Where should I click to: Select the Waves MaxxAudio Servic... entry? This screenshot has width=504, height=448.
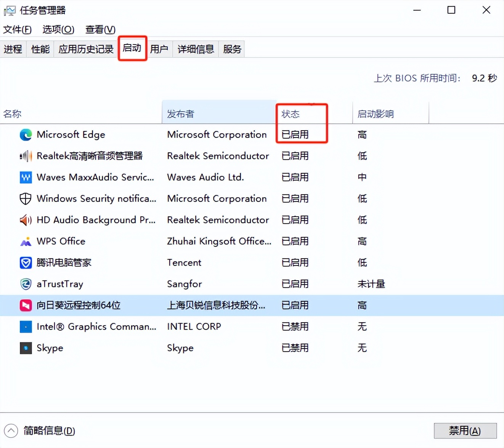click(95, 177)
